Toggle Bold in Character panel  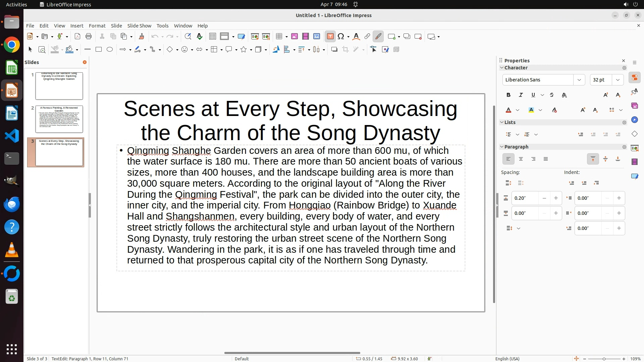pyautogui.click(x=508, y=95)
